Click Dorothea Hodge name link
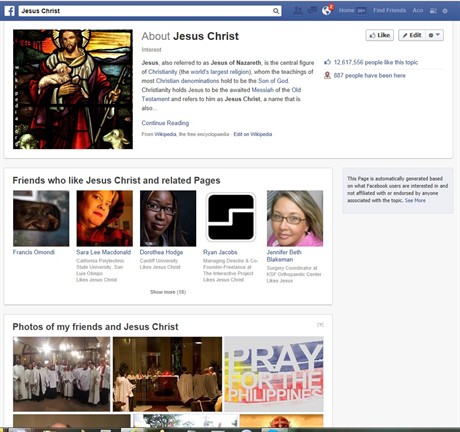Screen dimensions: 460x432 pyautogui.click(x=161, y=252)
